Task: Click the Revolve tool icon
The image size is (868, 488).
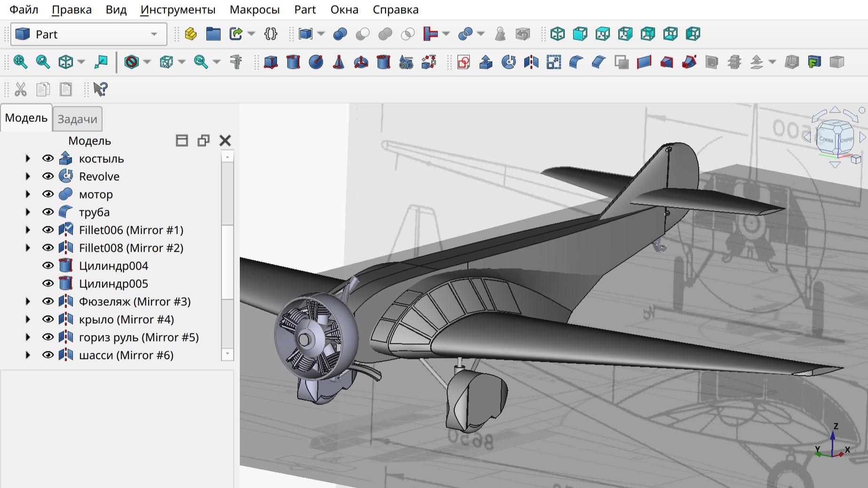Action: pyautogui.click(x=509, y=62)
